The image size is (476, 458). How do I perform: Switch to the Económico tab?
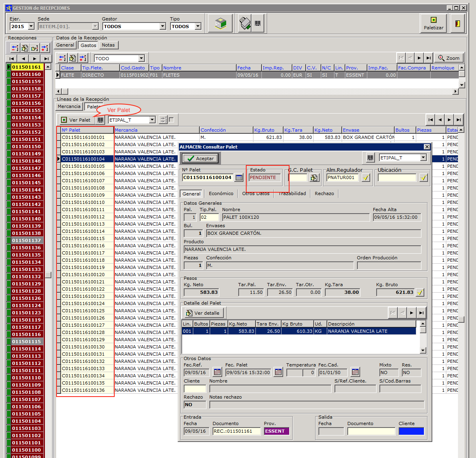[221, 194]
